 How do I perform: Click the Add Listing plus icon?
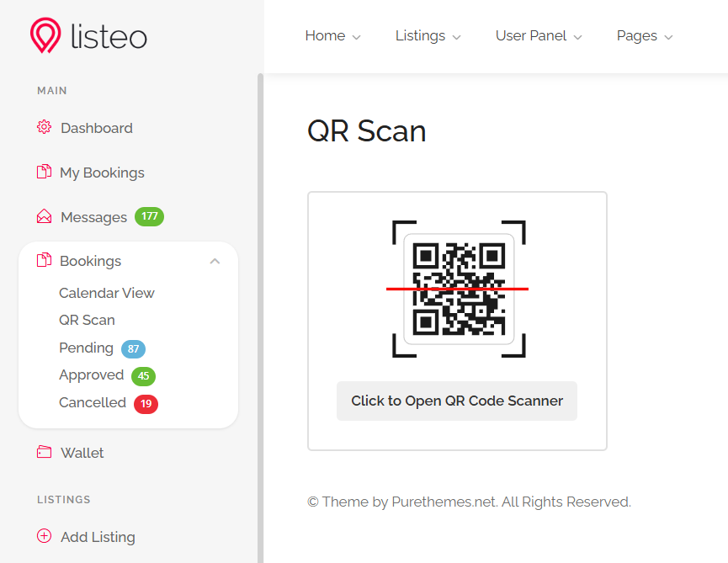(44, 537)
